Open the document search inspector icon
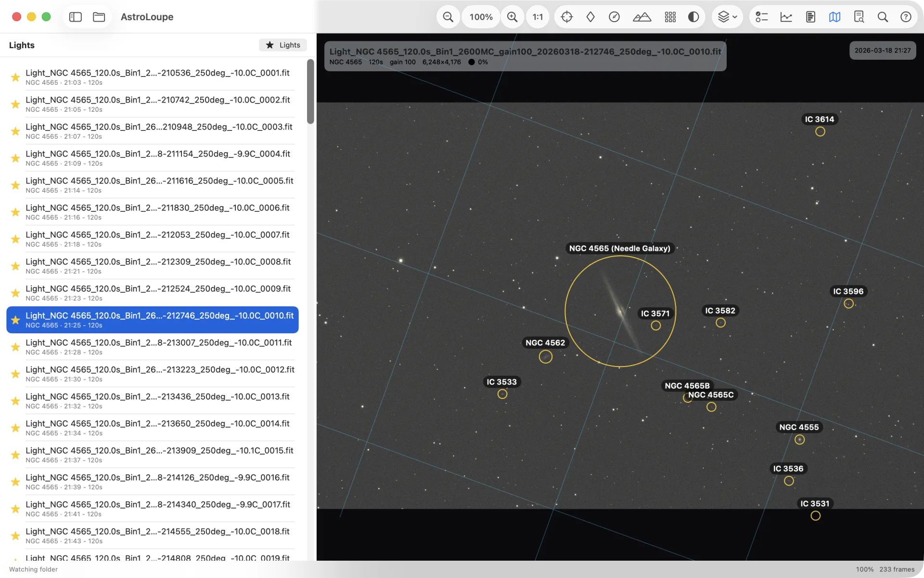This screenshot has width=924, height=578. 859,17
